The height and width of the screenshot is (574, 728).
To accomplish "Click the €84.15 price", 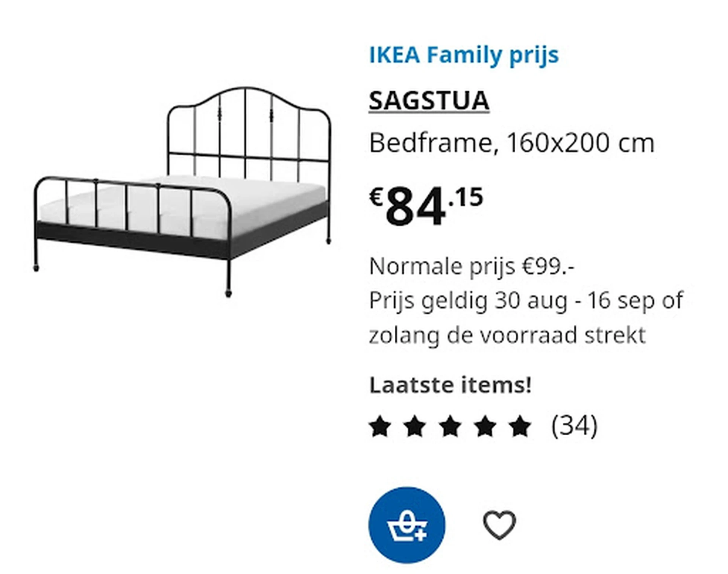I will 426,206.
